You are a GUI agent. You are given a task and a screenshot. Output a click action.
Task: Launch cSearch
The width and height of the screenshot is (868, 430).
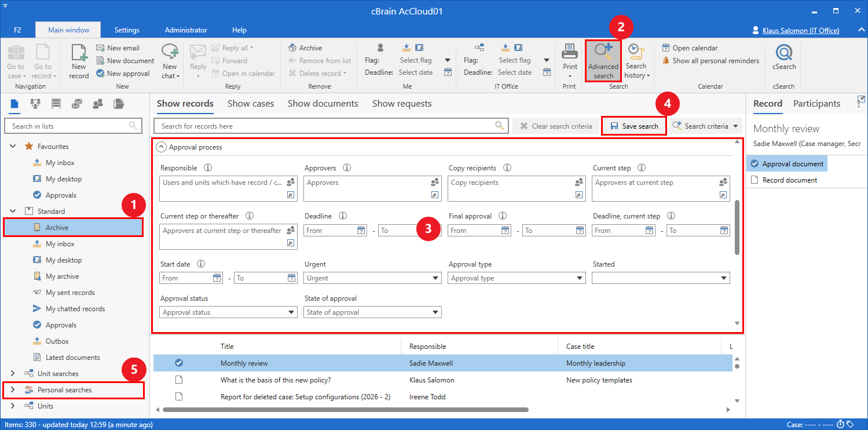click(x=784, y=58)
